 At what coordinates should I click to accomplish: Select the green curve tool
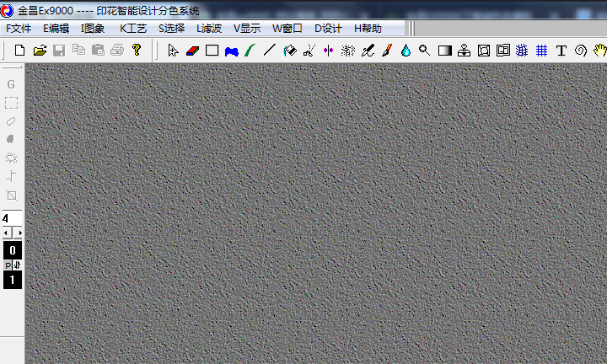click(250, 51)
